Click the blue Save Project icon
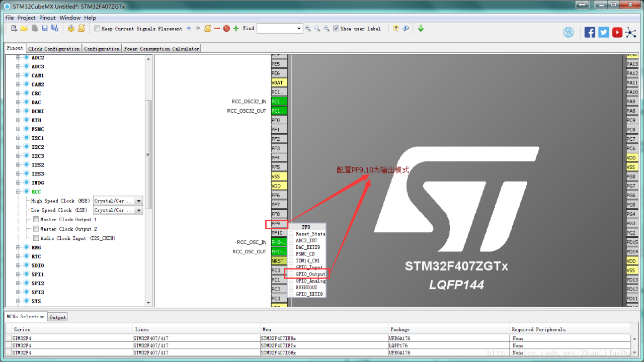644x362 pixels. click(x=44, y=28)
